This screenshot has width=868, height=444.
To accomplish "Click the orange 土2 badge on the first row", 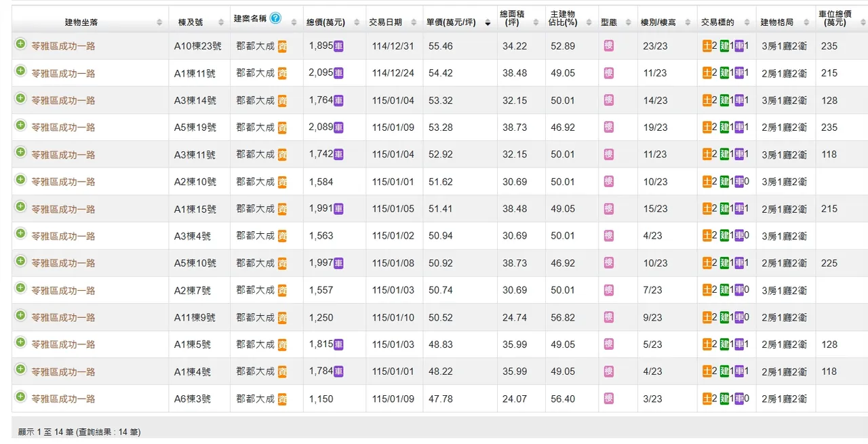I will point(708,46).
